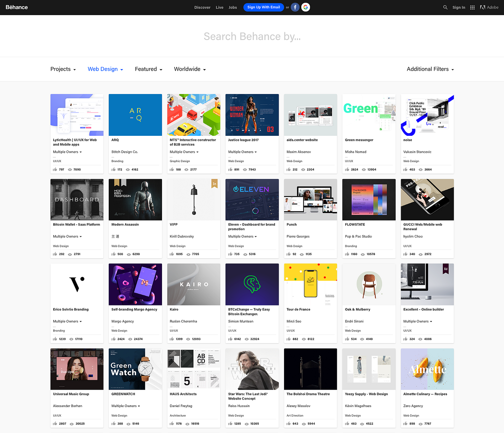The image size is (504, 433).
Task: Open the Projects filter dropdown
Action: [63, 69]
